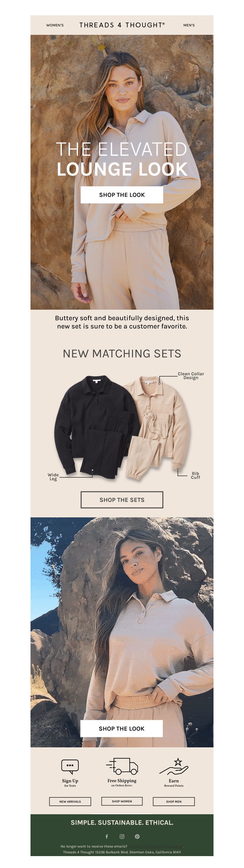This screenshot has width=244, height=868.
Task: Open the Women's navigation link
Action: 55,25
